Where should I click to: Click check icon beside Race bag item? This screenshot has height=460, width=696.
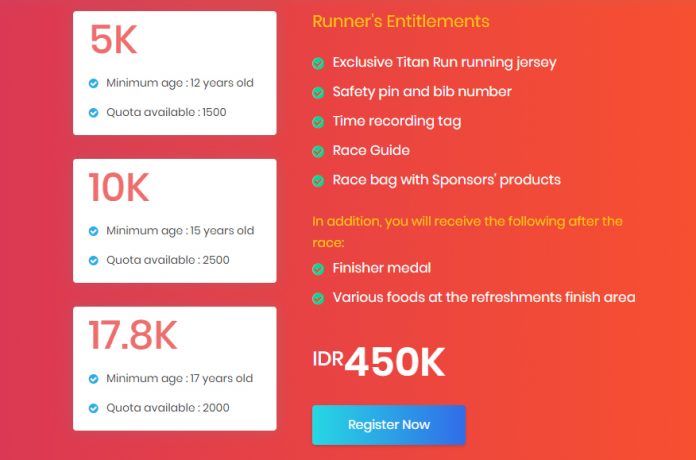point(318,181)
